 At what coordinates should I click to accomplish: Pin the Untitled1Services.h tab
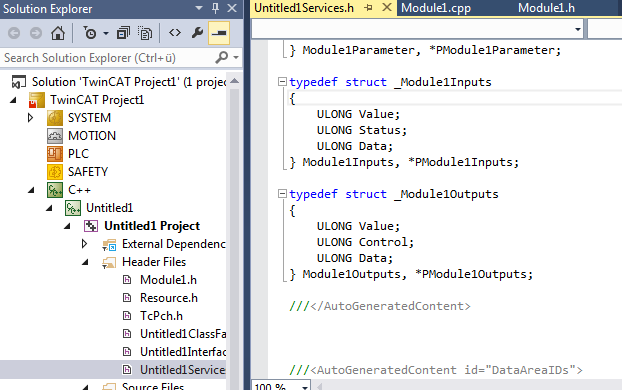(x=369, y=8)
